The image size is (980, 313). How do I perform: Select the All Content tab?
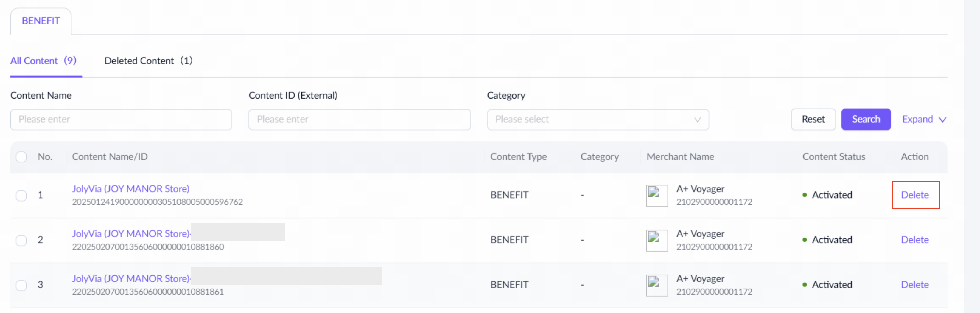(x=43, y=61)
